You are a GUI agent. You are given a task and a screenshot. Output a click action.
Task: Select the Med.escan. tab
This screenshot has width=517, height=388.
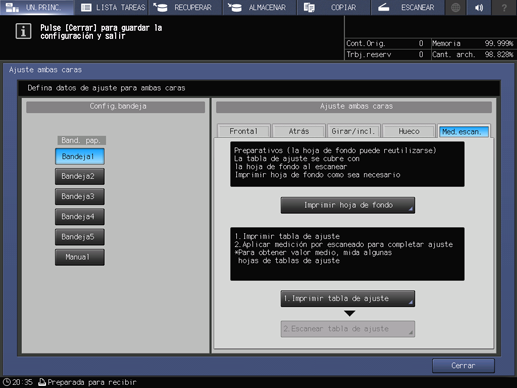(x=464, y=131)
